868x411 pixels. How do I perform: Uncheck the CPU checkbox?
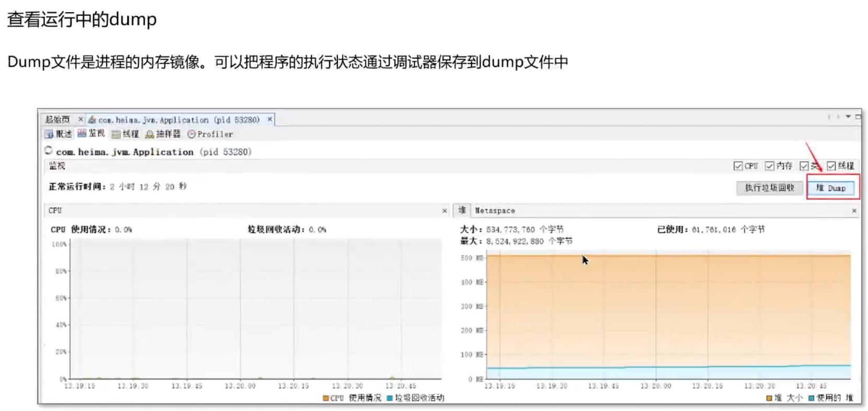click(x=738, y=166)
